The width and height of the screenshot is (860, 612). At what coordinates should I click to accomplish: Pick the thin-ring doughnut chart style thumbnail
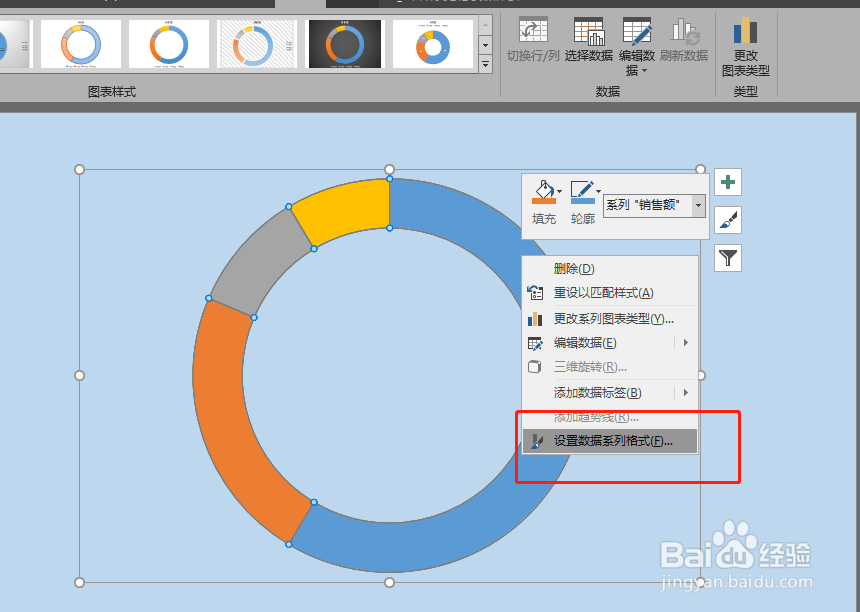[169, 44]
